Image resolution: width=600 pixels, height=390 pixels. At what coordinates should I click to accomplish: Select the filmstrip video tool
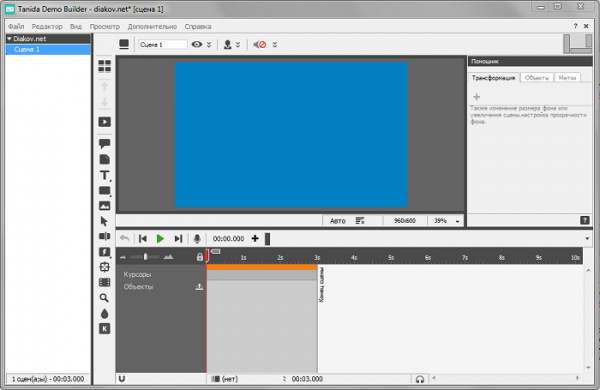tap(104, 282)
